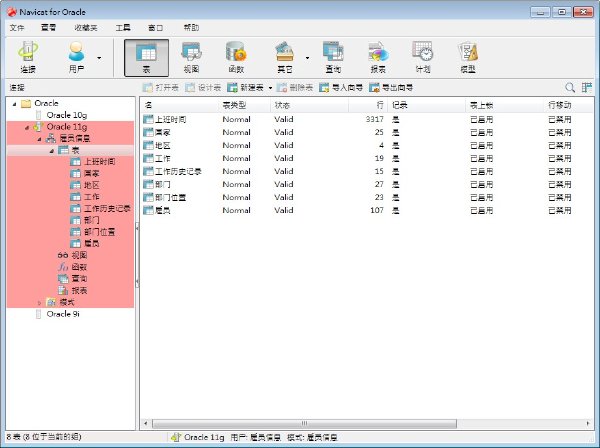Select 部门位置 table in left tree
The image size is (600, 448).
(99, 232)
